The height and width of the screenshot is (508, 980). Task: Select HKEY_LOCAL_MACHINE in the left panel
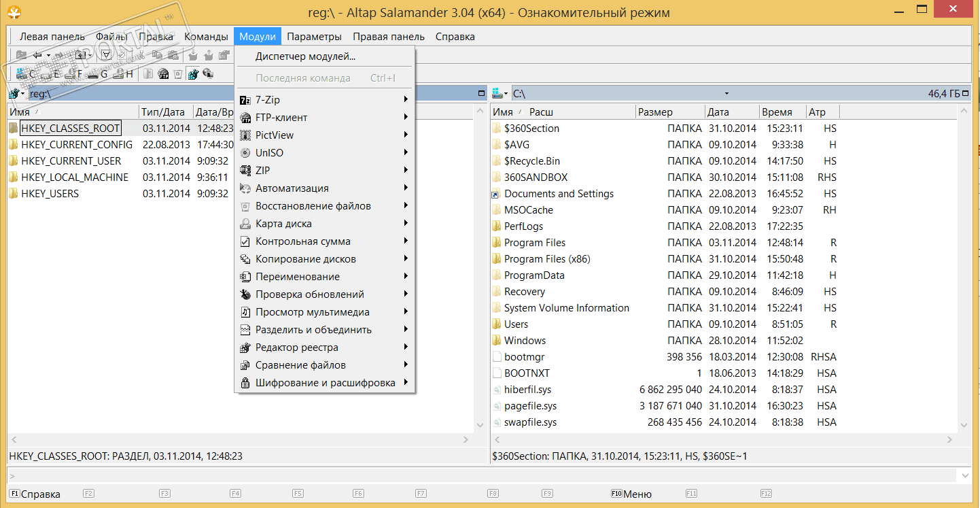(x=75, y=177)
